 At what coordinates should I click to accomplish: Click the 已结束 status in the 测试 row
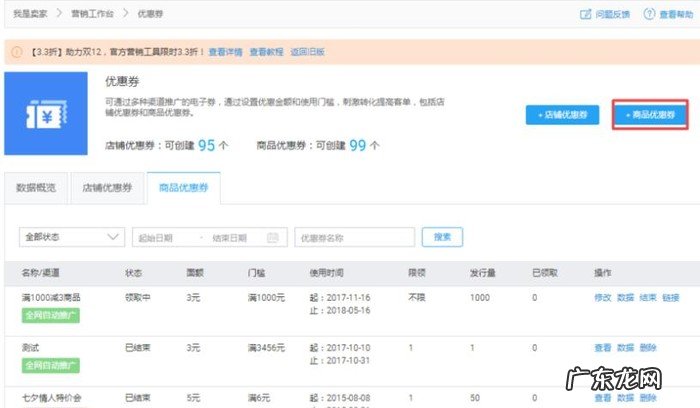pyautogui.click(x=138, y=347)
